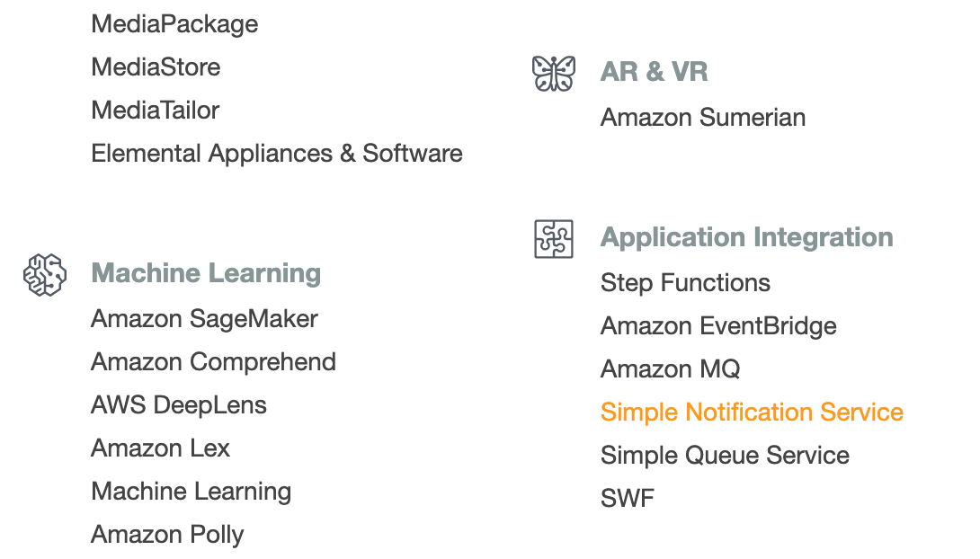Click the Machine Learning brain icon
Viewport: 980px width, 559px height.
(45, 274)
